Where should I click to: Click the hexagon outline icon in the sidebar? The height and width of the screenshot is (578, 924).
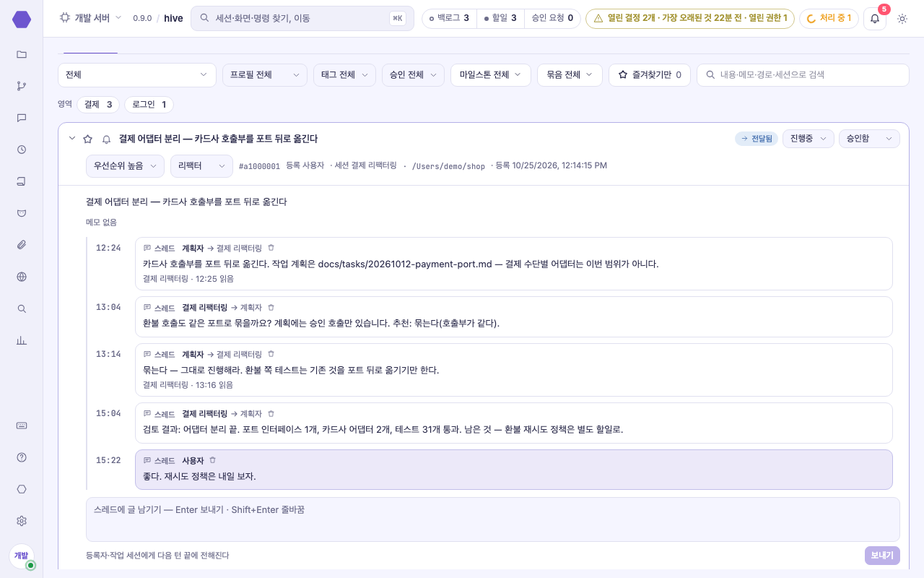click(x=22, y=489)
